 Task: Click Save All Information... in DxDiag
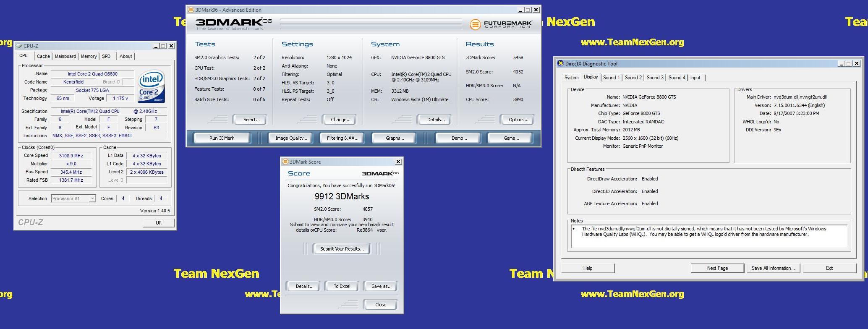click(x=773, y=268)
